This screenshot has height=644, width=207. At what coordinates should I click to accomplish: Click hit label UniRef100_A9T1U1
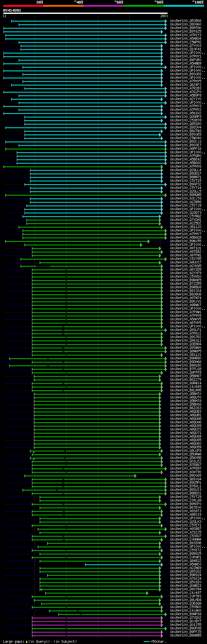186,248
